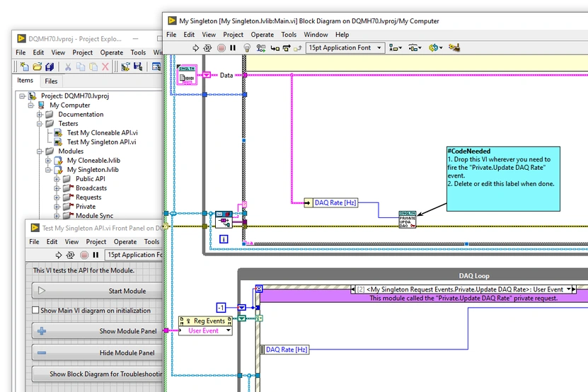Click Cut scissors icon in Project Explorer
Screen dimensions: 588x392
68,67
